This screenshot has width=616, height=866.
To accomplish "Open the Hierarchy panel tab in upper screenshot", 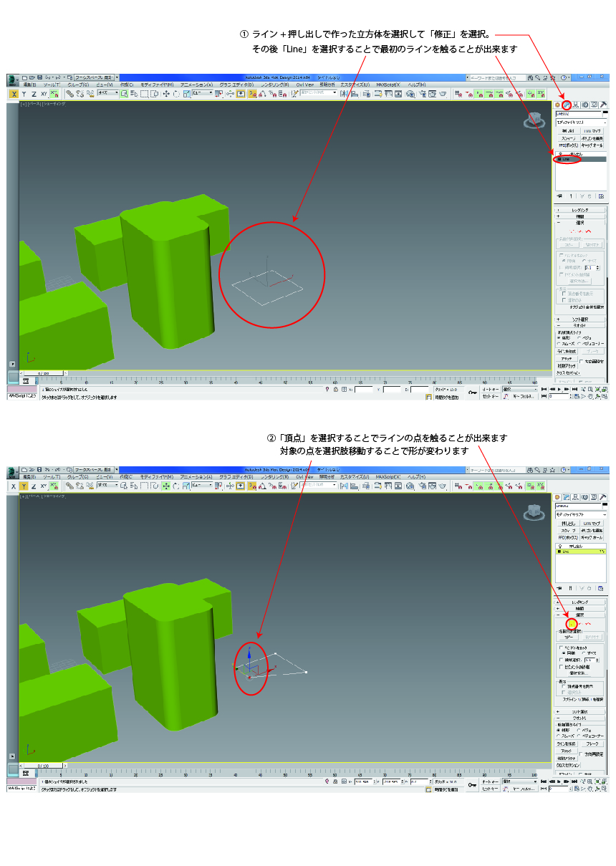I will click(x=575, y=105).
